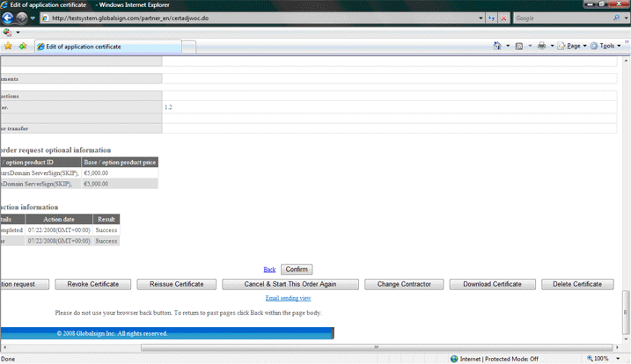Select the 'Edit of application certificate' tab
Screen dimensions: 631x364
[x=108, y=47]
